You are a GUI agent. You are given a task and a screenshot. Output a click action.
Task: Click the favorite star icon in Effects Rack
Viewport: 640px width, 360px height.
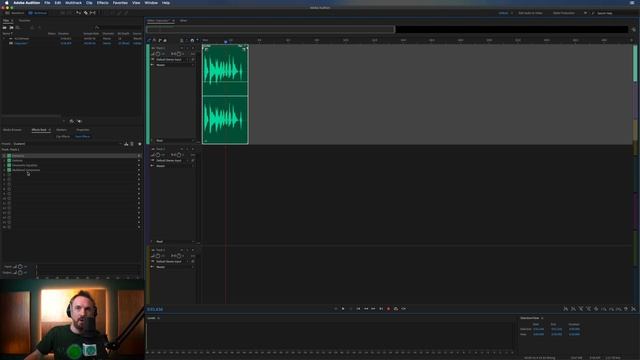[x=140, y=144]
